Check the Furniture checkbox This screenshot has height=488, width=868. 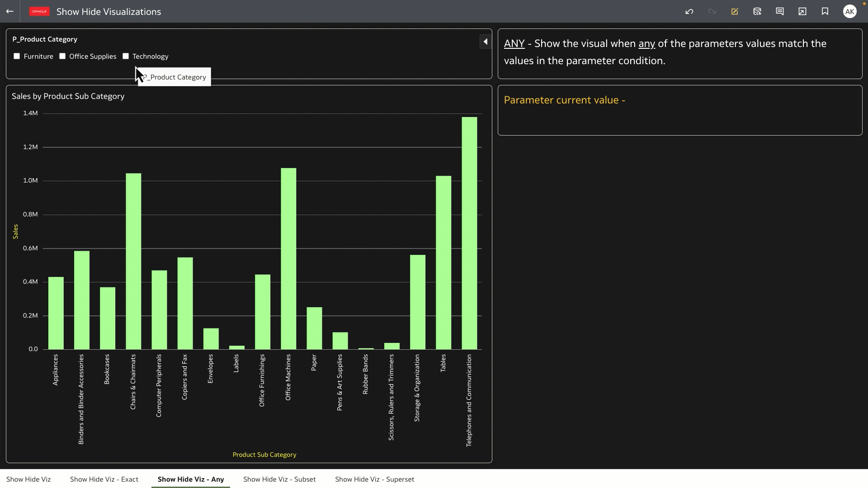(x=17, y=56)
